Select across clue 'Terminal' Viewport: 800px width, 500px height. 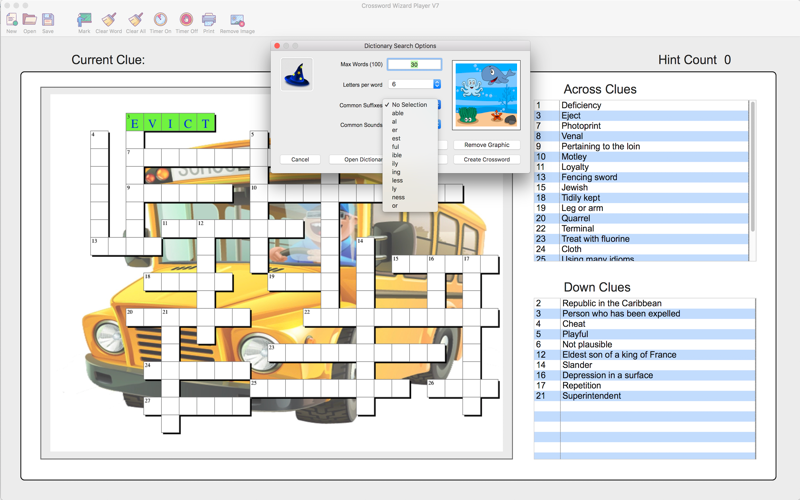pos(641,229)
